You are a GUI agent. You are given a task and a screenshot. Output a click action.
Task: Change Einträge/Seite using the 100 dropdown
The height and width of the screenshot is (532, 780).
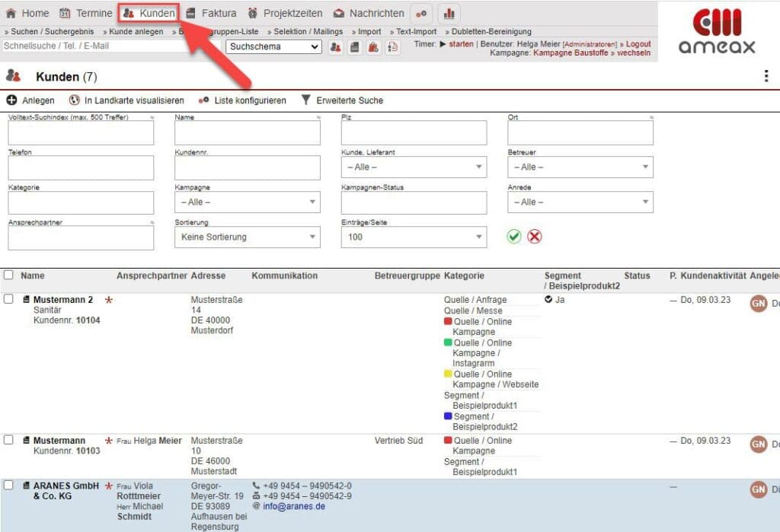tap(415, 237)
